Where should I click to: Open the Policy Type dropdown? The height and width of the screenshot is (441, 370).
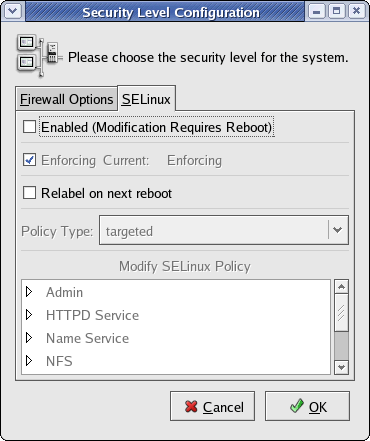[x=224, y=230]
